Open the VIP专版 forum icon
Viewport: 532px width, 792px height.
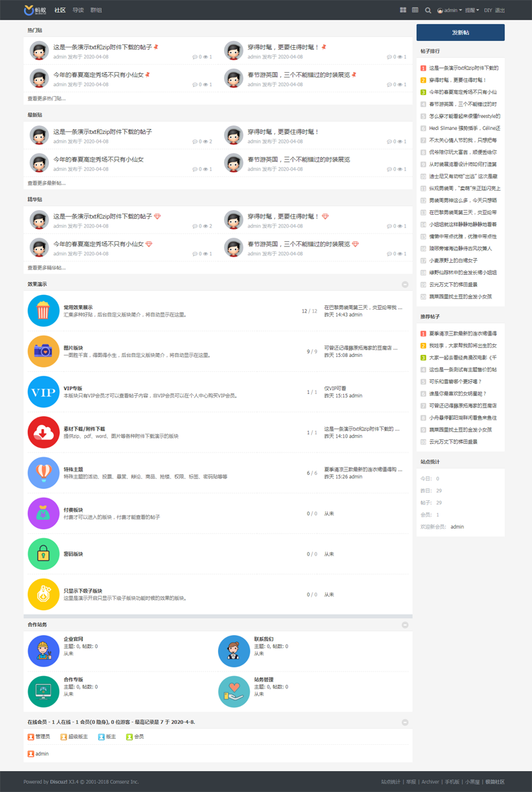(x=44, y=391)
